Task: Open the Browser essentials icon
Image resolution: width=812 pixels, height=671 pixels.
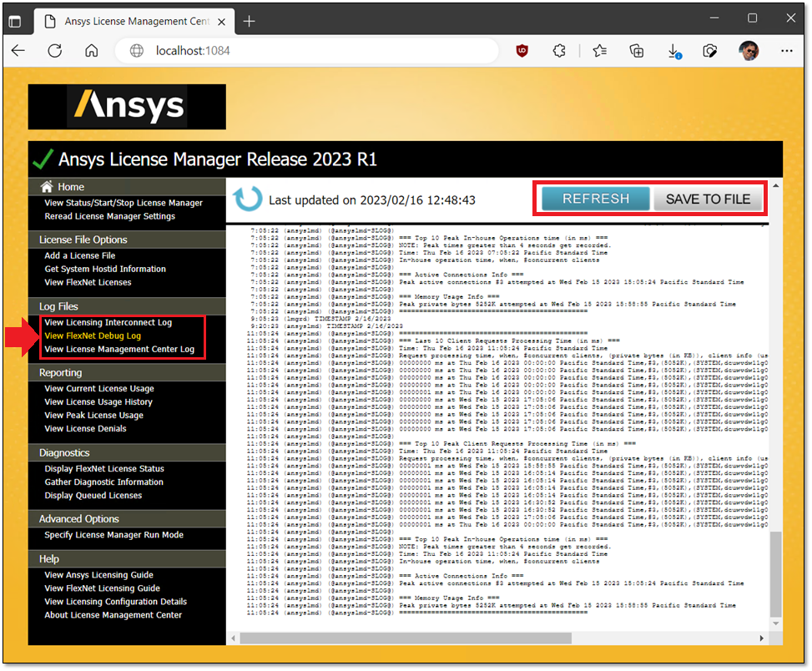Action: 710,51
